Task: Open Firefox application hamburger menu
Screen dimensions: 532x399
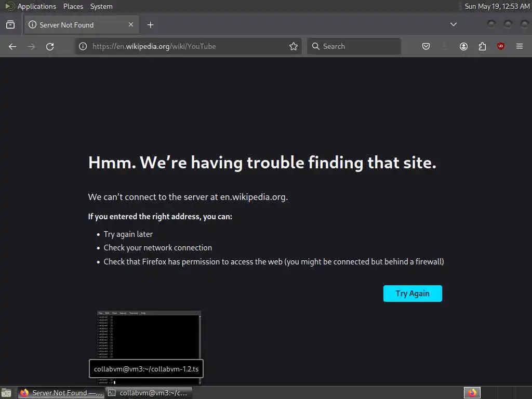Action: click(x=520, y=46)
